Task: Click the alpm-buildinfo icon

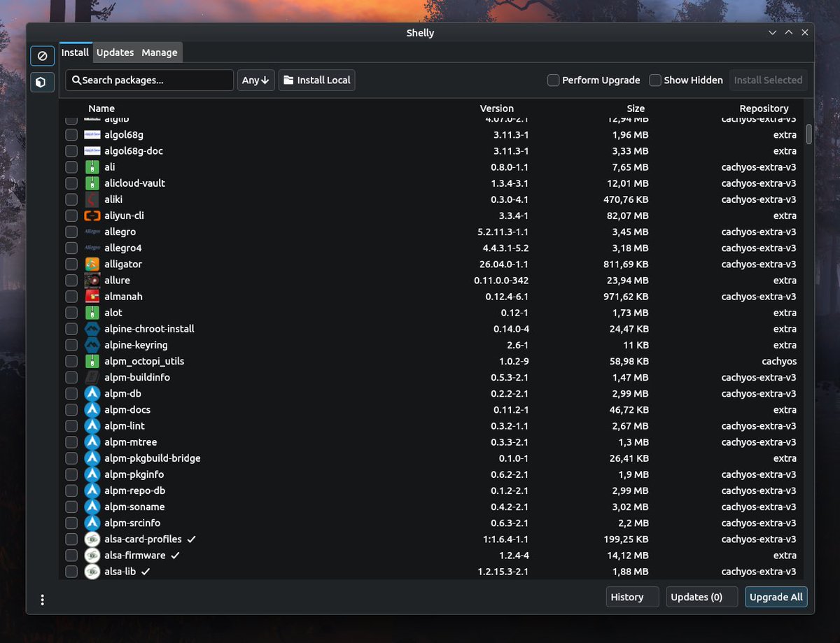Action: click(x=92, y=377)
